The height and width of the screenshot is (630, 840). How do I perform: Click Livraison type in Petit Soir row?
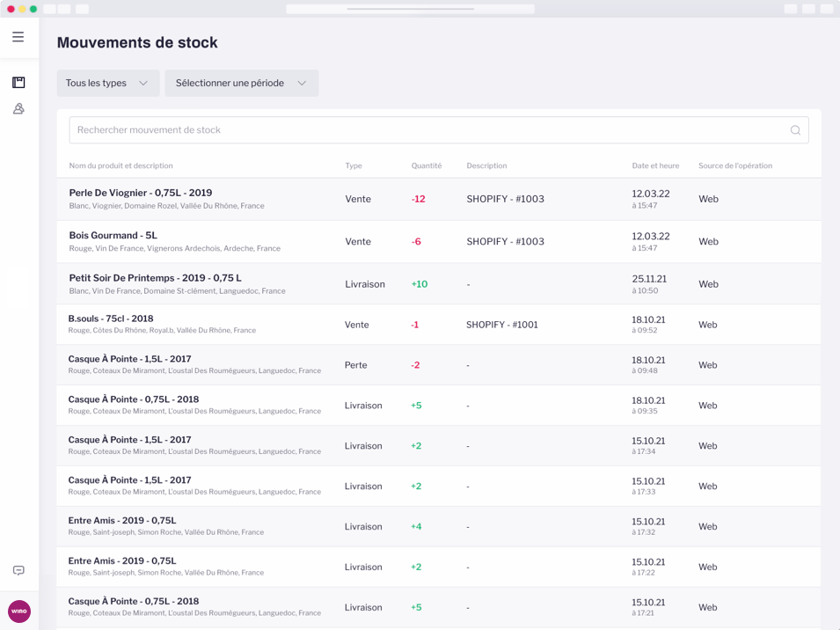[365, 284]
